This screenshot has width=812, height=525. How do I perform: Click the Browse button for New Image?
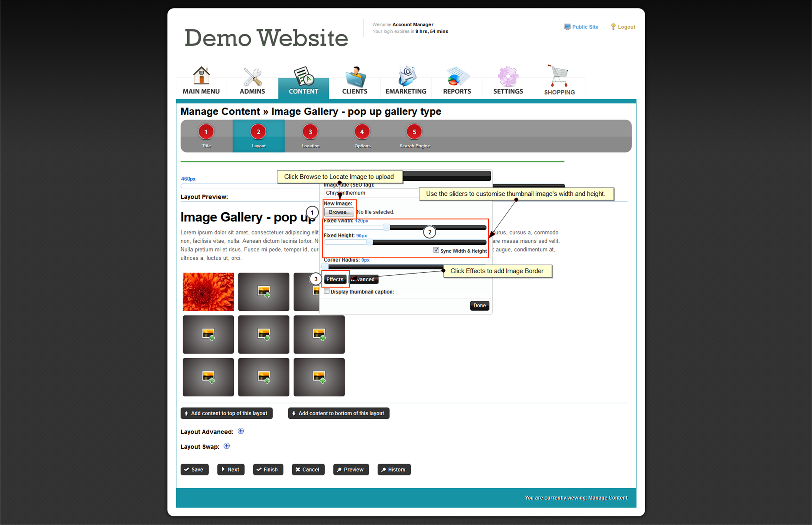point(339,212)
